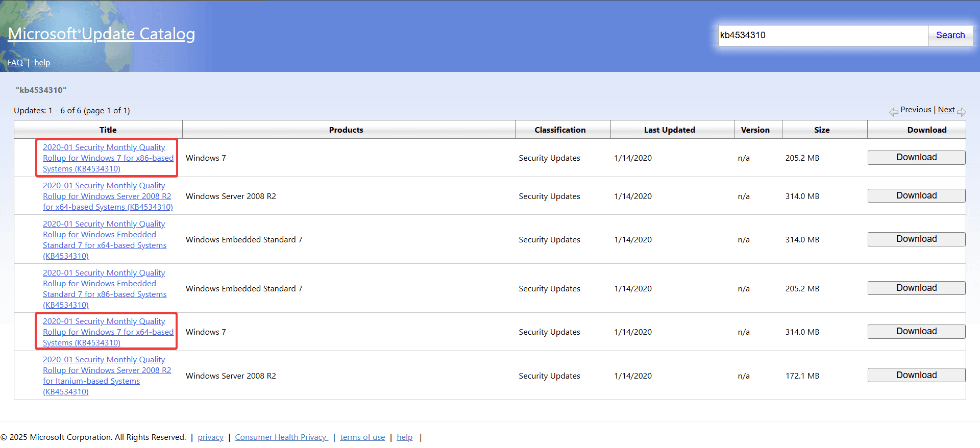Screen dimensions: 980x448
Task: Open the privacy link in footer
Action: click(x=211, y=437)
